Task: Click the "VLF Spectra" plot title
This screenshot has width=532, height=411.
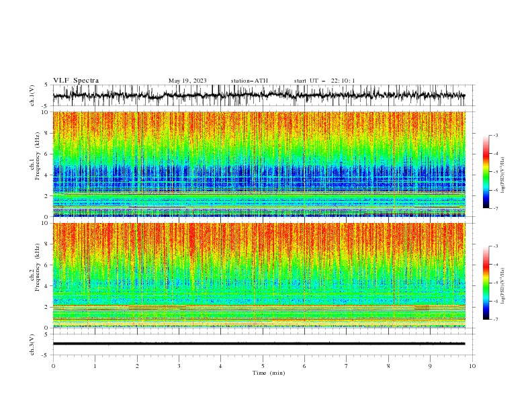Action: click(x=76, y=81)
